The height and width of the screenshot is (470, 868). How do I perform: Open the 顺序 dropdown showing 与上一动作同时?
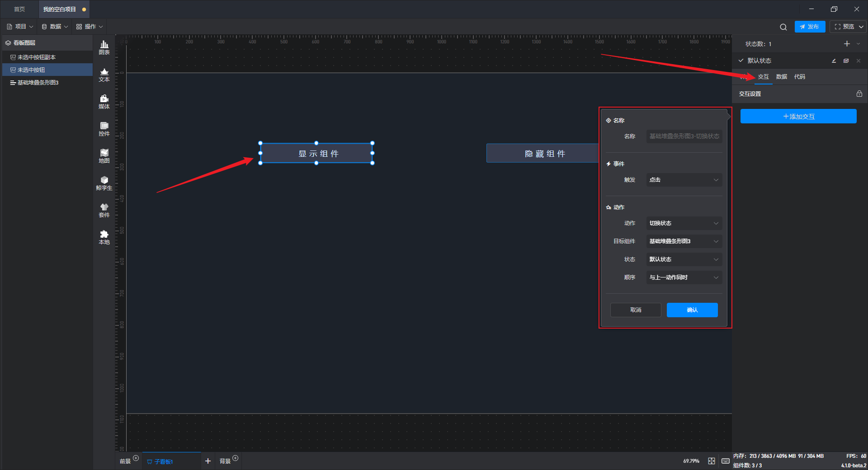pyautogui.click(x=684, y=277)
